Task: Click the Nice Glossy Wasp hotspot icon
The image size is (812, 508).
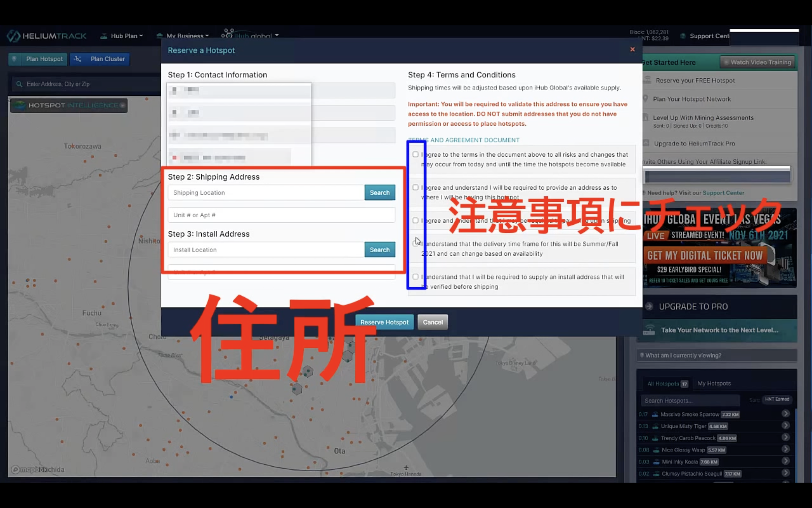Action: 656,450
